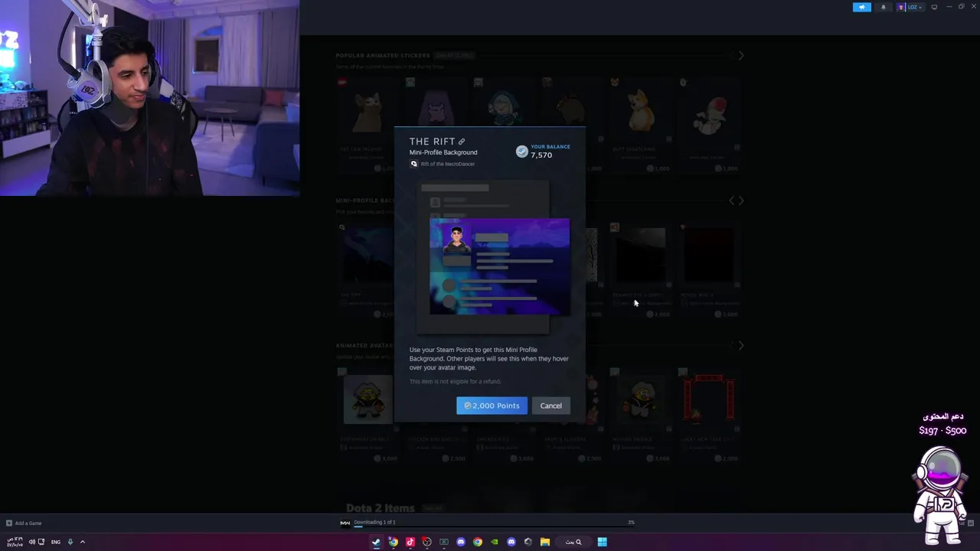This screenshot has width=980, height=551.
Task: Click the download progress bar
Action: point(494,527)
